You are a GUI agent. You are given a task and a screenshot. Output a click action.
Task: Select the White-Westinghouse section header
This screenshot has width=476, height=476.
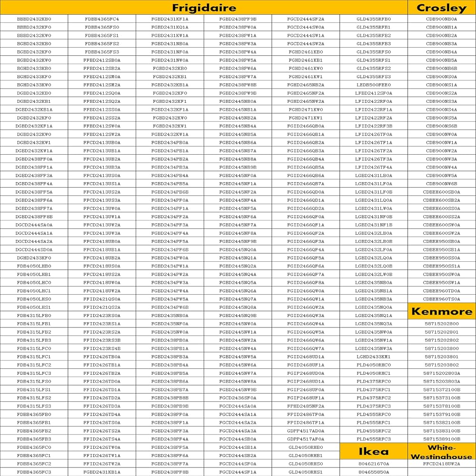point(441,451)
